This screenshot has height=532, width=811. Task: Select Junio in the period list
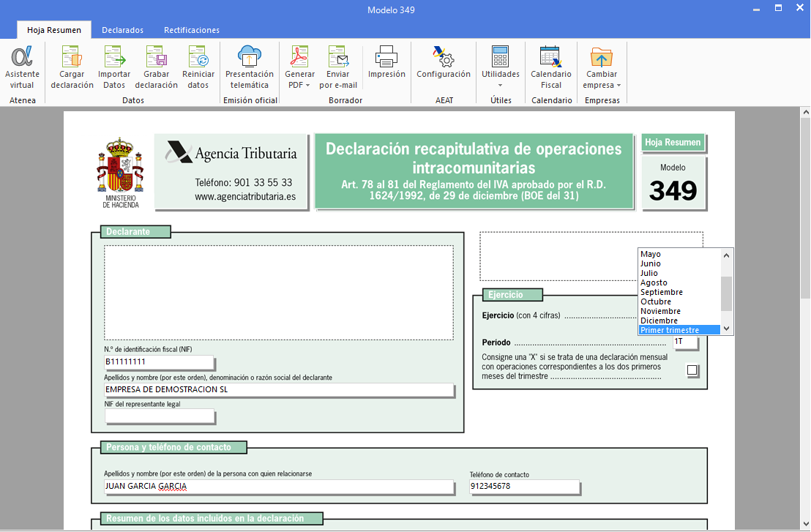click(680, 263)
